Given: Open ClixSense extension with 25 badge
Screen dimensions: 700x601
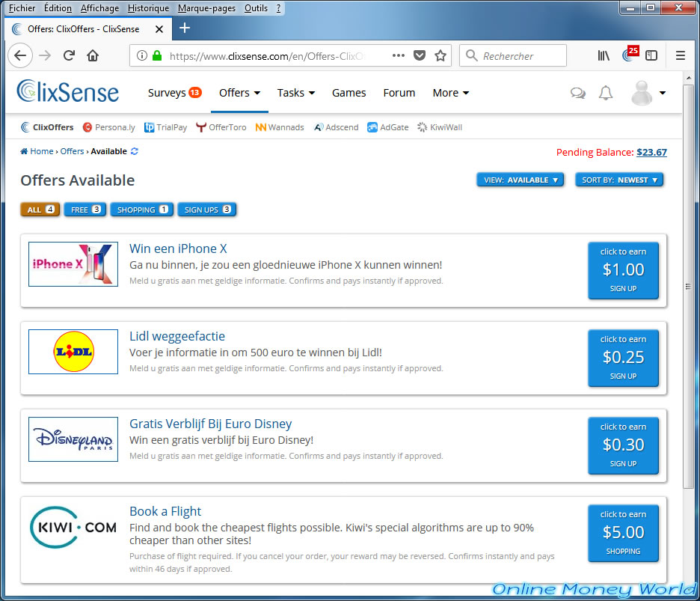Looking at the screenshot, I should [x=630, y=54].
